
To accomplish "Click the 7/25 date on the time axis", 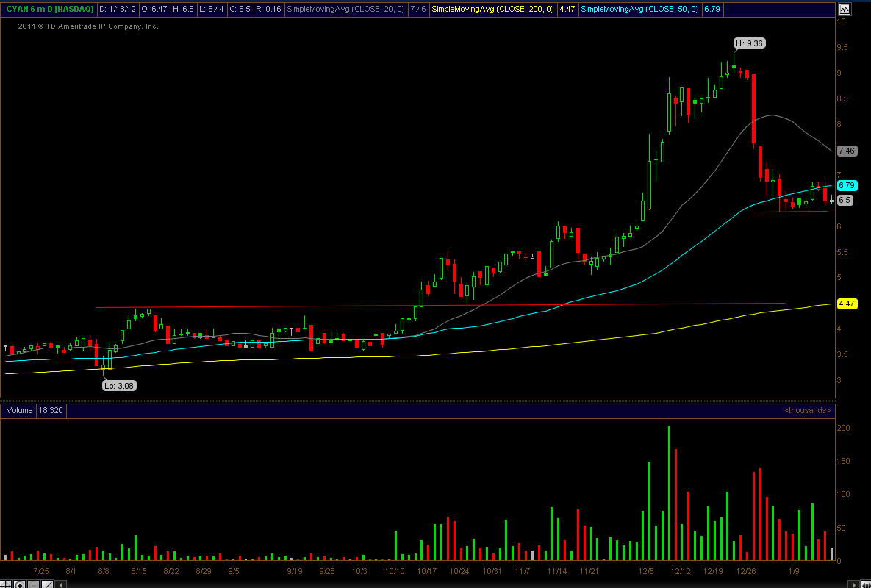I will [41, 571].
